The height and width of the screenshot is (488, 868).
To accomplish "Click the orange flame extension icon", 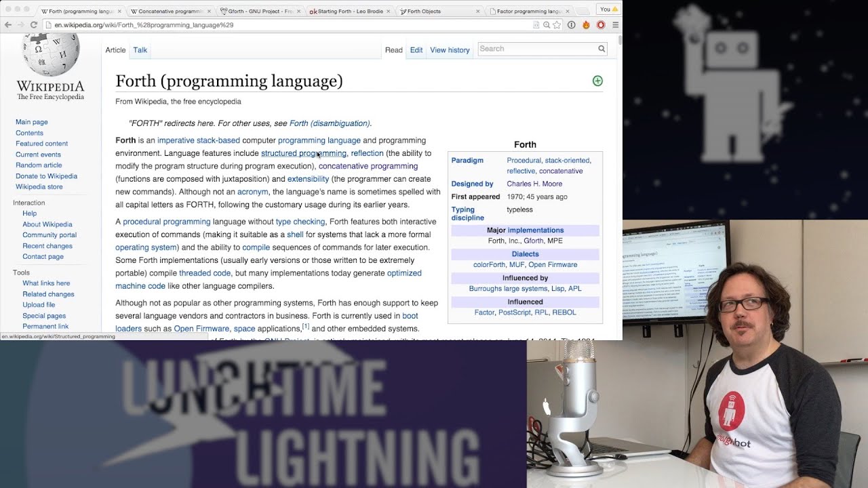I will 586,24.
